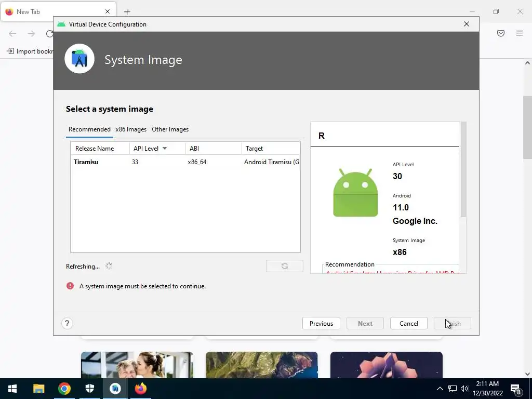Screen dimensions: 532x399
Task: Close the Virtual Device Configuration dialog
Action: point(467,24)
